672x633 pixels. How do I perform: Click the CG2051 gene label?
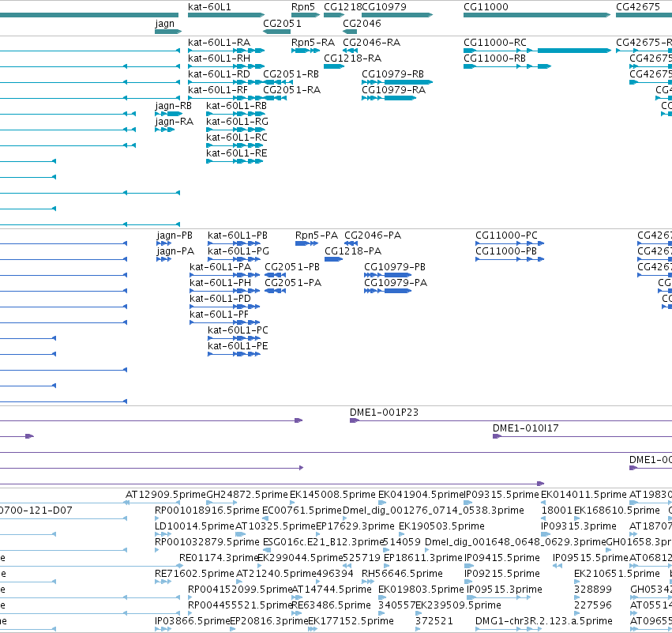282,24
